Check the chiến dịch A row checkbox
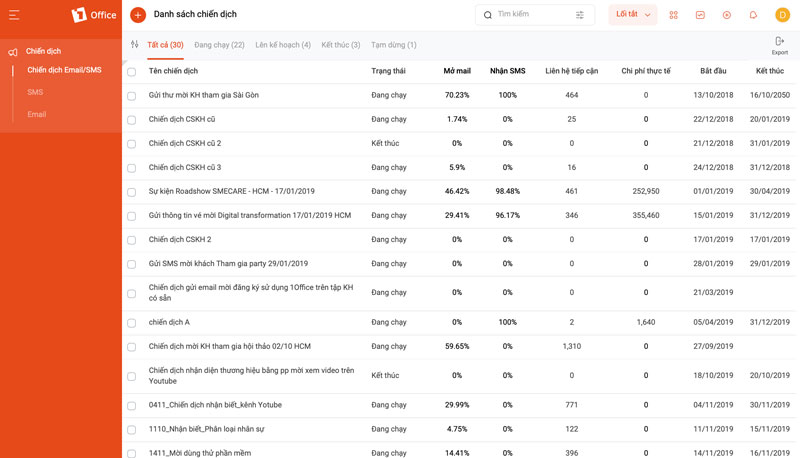This screenshot has height=458, width=800. [132, 323]
